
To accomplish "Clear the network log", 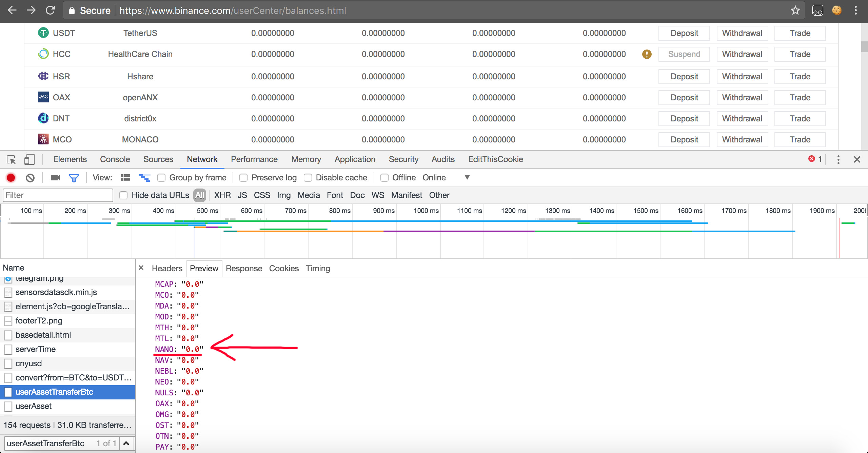I will [30, 178].
